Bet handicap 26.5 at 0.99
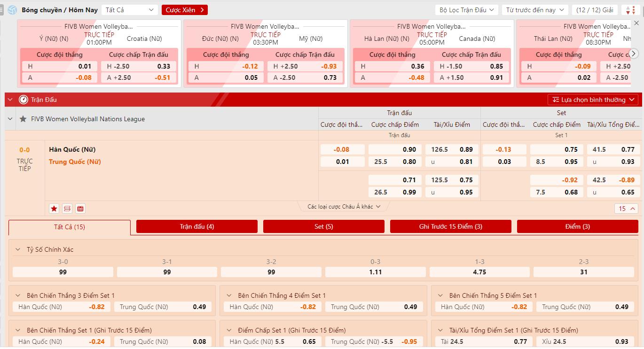The image size is (644, 349). point(395,192)
